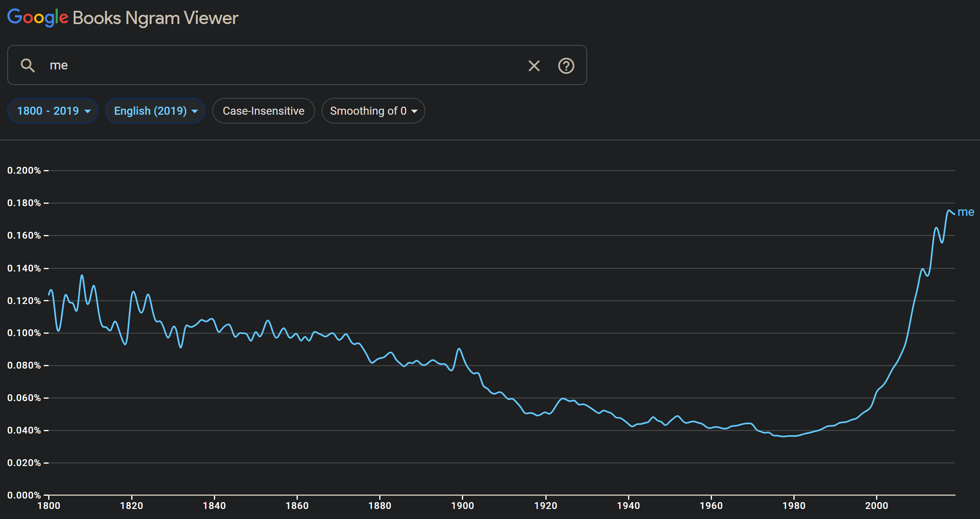Open the Smoothing of 0 dropdown

click(x=373, y=111)
